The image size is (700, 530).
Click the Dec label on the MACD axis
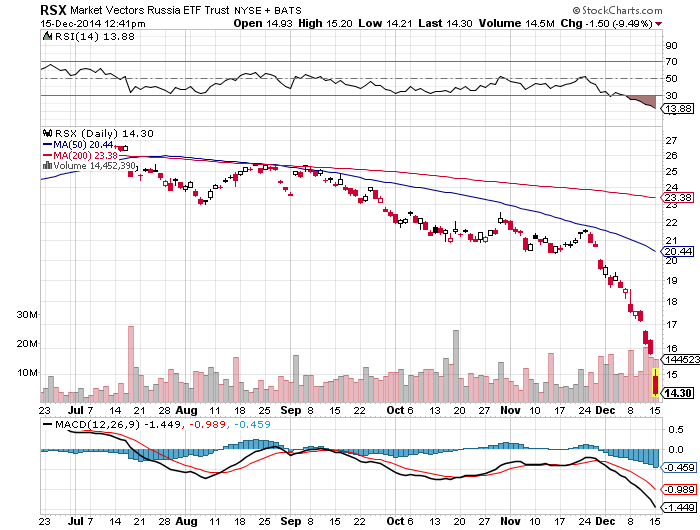pos(606,521)
